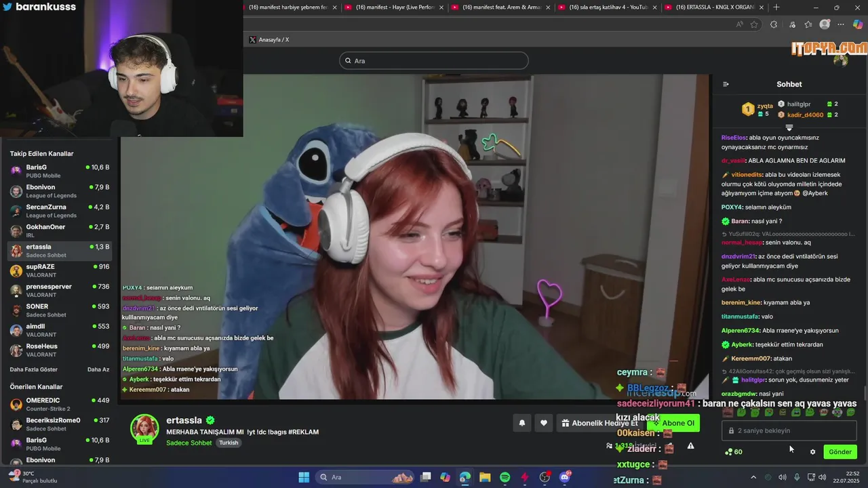Open browser more options menu
The width and height of the screenshot is (868, 488).
(x=842, y=24)
